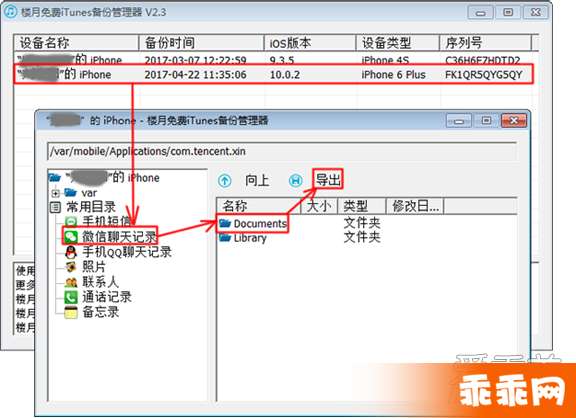Image resolution: width=576 pixels, height=418 pixels.
Task: Click the 常用目录 list icon
Action: tap(55, 207)
